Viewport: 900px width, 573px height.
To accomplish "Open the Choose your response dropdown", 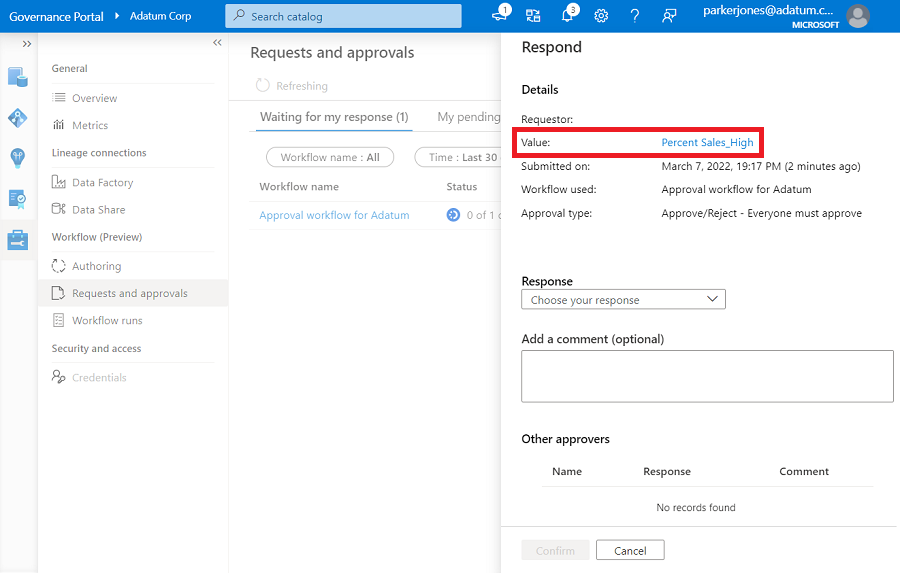I will (x=623, y=300).
